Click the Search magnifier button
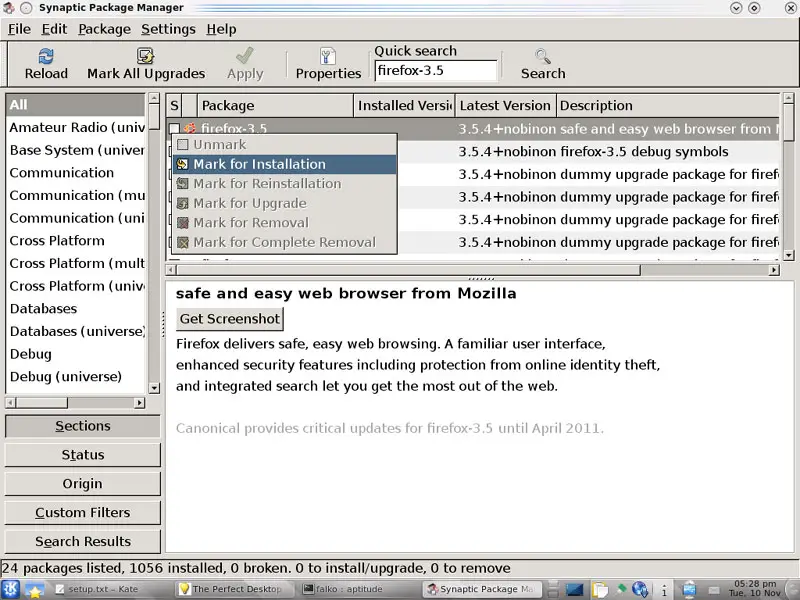Viewport: 800px width, 600px height. pyautogui.click(x=543, y=64)
